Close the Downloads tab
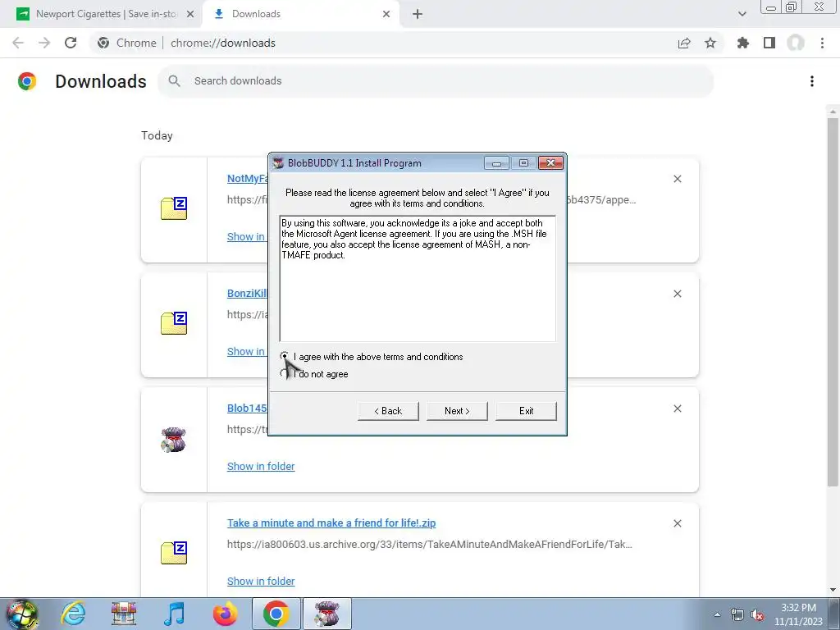840x630 pixels. coord(386,14)
